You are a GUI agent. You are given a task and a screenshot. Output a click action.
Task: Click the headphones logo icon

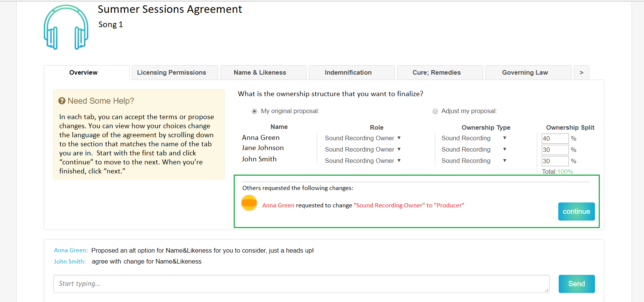[66, 28]
